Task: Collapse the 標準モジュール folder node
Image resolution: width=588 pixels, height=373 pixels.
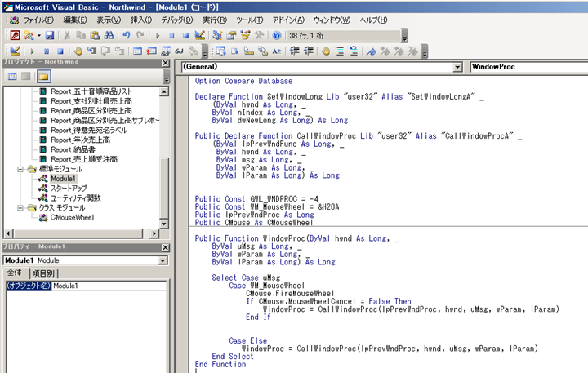Action: click(x=20, y=167)
